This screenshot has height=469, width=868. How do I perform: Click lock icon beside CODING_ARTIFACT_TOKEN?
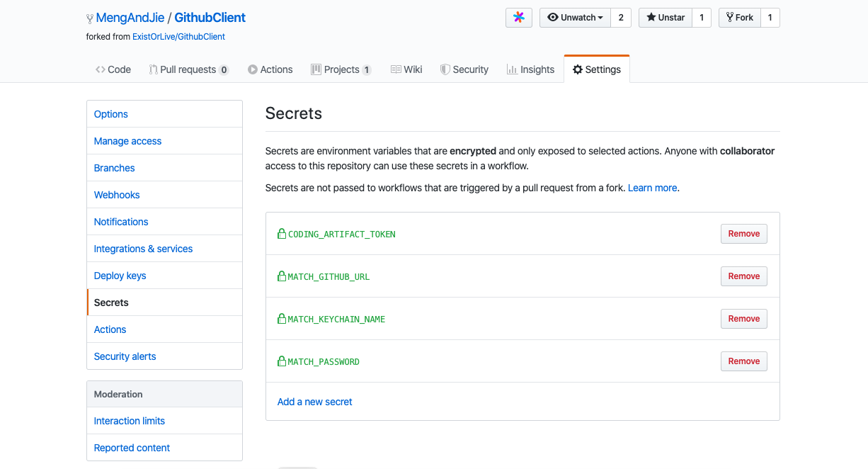coord(282,234)
